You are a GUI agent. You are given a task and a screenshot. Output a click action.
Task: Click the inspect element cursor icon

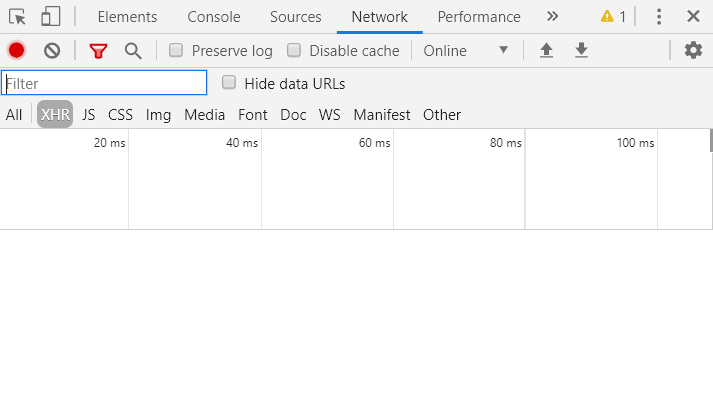tap(17, 16)
